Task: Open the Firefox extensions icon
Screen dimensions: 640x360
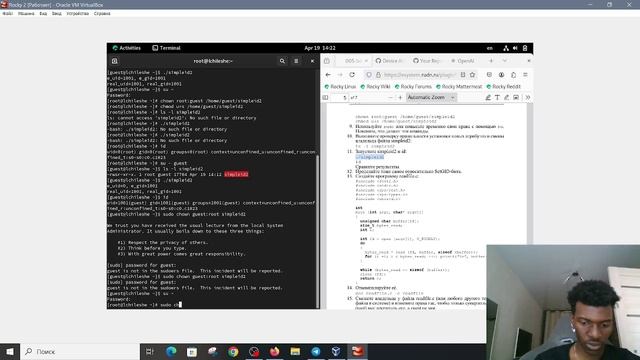Action: coord(513,75)
